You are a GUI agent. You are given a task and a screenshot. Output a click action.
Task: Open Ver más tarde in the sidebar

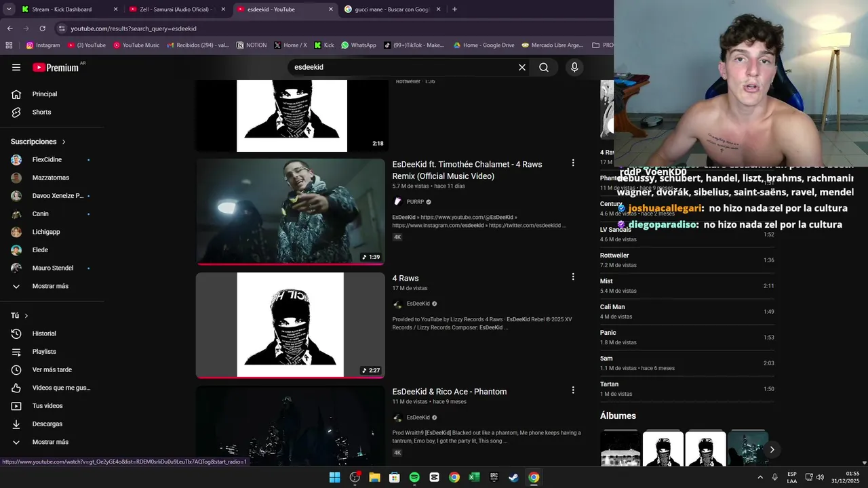click(52, 369)
